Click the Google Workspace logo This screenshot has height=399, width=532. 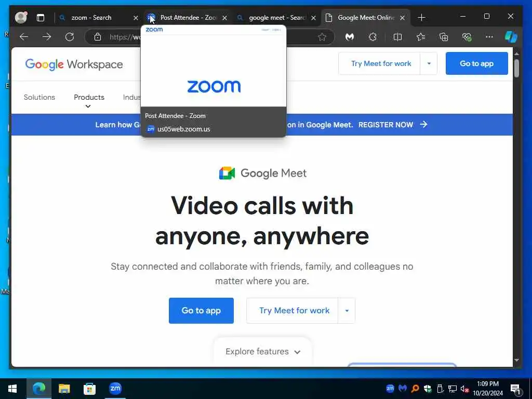click(74, 64)
